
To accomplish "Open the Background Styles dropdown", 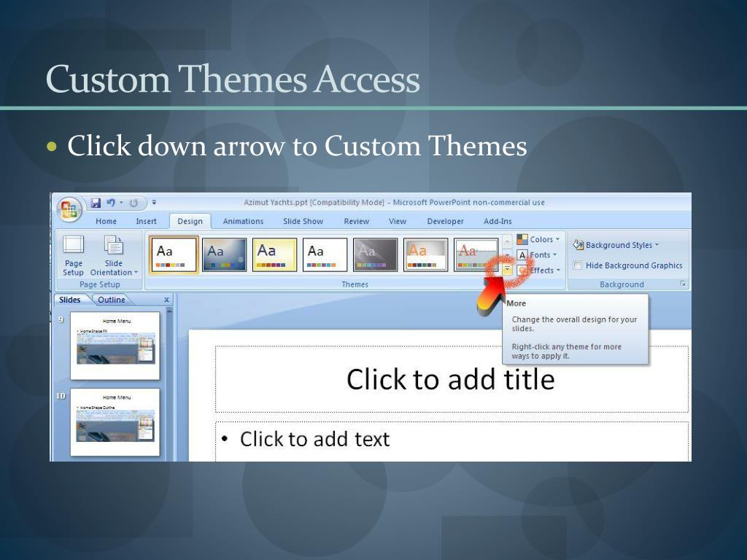I will point(616,245).
